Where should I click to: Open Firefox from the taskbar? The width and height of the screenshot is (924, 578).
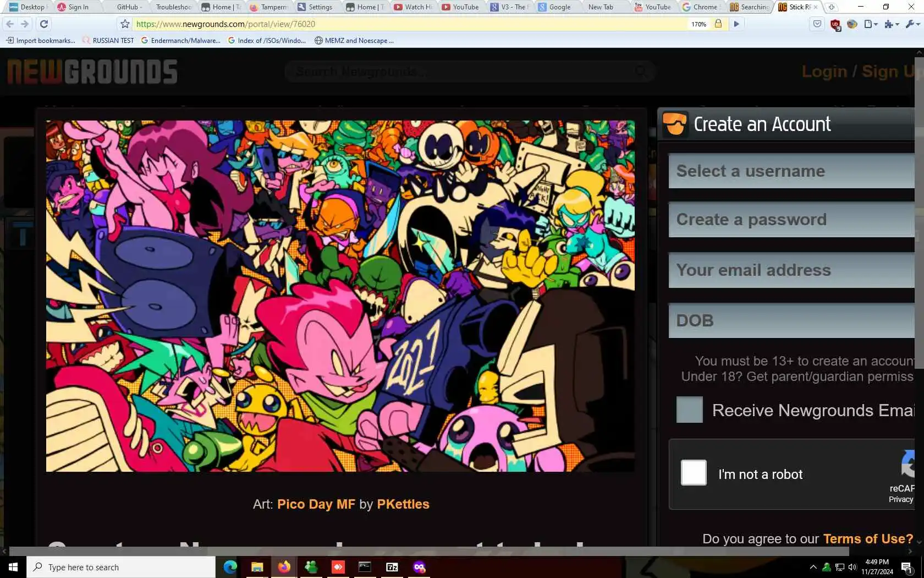[x=284, y=567]
